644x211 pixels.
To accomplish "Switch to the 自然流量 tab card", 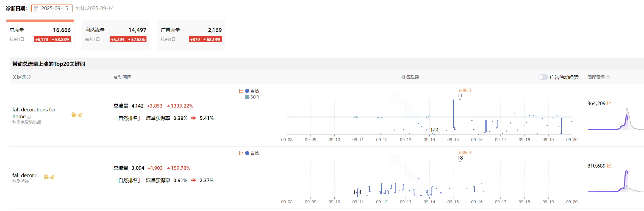I will coord(116,34).
